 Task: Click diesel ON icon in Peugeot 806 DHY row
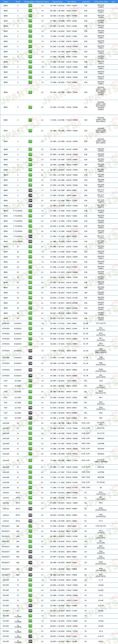30,557
